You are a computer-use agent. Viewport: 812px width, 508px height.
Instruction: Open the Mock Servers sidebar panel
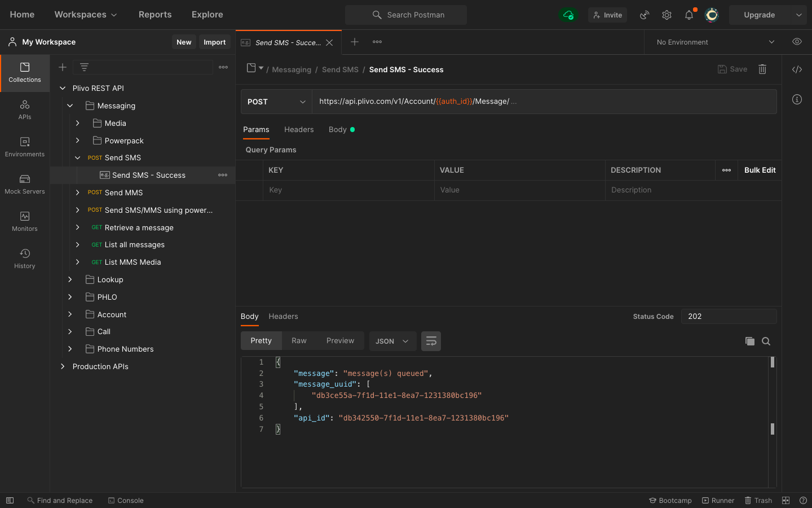25,185
